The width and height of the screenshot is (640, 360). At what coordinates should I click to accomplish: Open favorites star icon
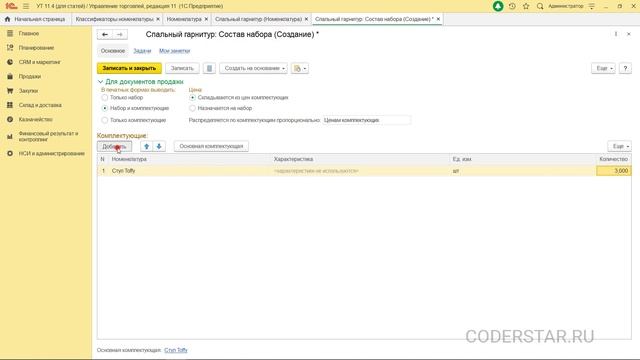coord(526,6)
